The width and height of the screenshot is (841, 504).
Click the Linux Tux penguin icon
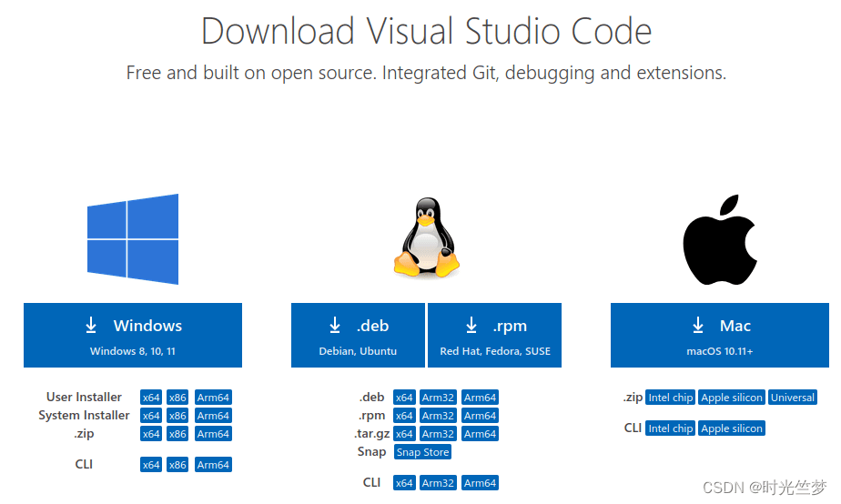[426, 237]
